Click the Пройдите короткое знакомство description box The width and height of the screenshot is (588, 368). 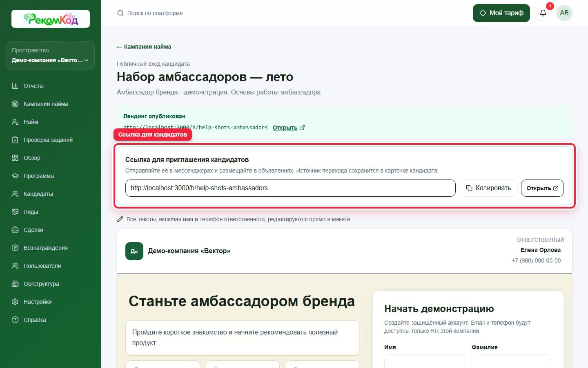click(242, 338)
